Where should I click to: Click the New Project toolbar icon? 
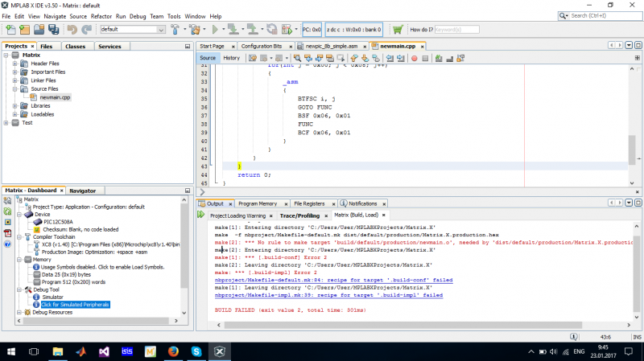[25, 30]
